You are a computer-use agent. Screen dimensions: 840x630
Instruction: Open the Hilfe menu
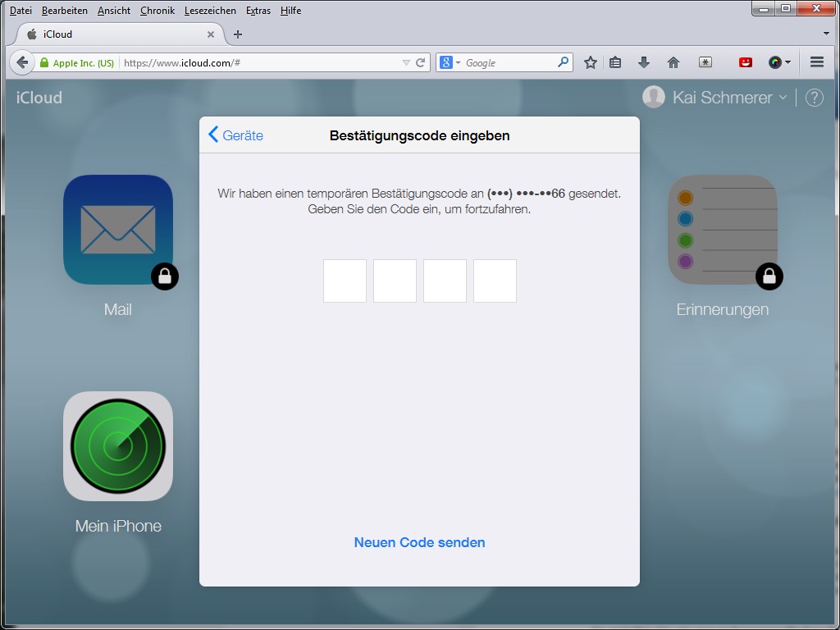pos(291,10)
